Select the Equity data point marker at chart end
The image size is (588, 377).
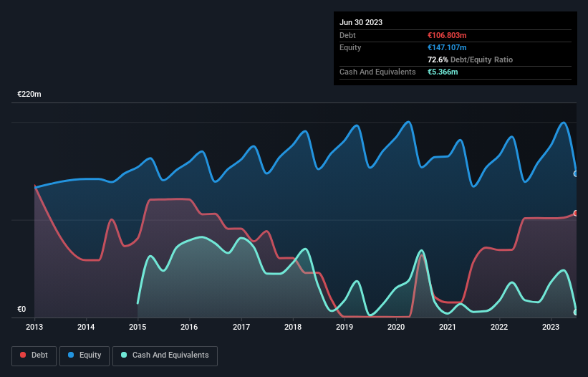pos(576,173)
